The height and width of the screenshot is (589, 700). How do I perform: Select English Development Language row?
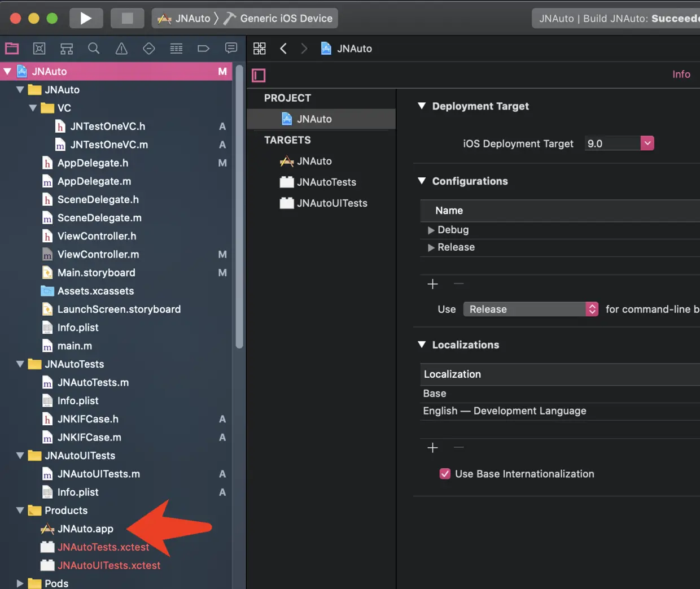click(x=560, y=411)
